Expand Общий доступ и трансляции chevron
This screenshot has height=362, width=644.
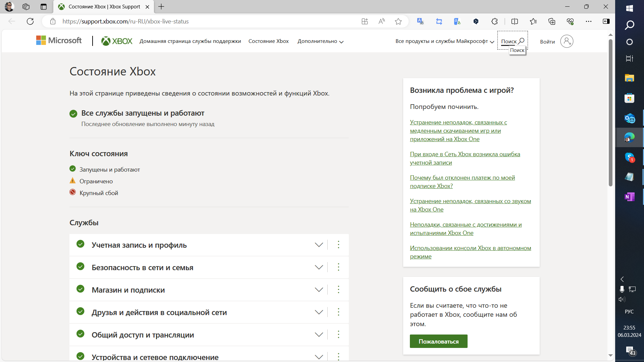click(x=319, y=335)
